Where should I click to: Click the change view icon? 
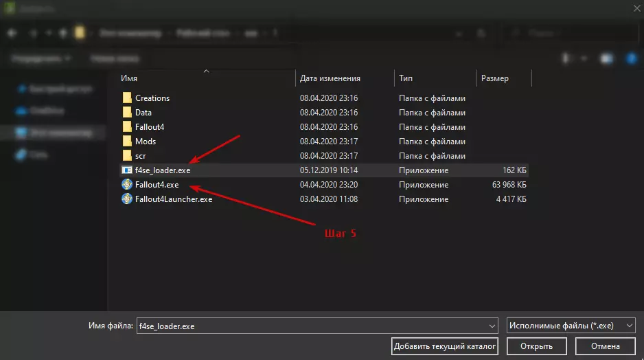click(x=566, y=59)
